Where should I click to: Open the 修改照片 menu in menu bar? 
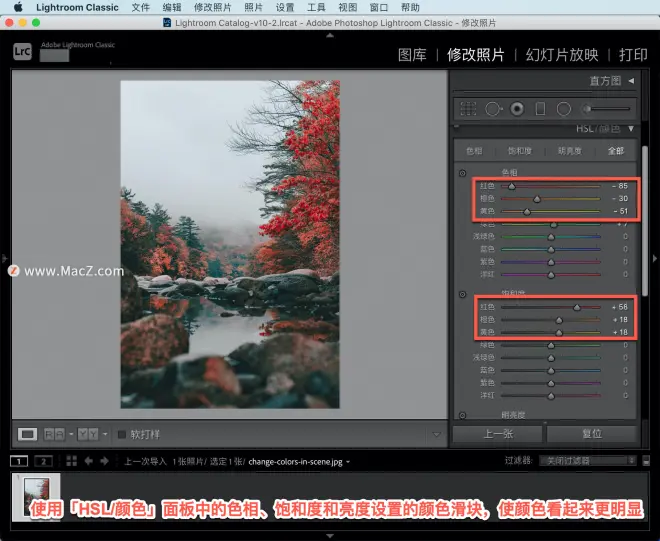pyautogui.click(x=212, y=7)
